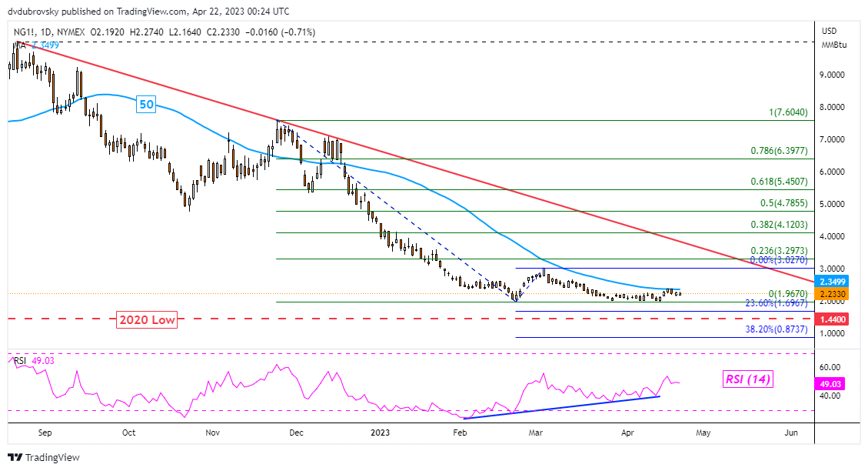The image size is (868, 471).
Task: Click the NG1! symbol name in header
Action: pyautogui.click(x=24, y=32)
